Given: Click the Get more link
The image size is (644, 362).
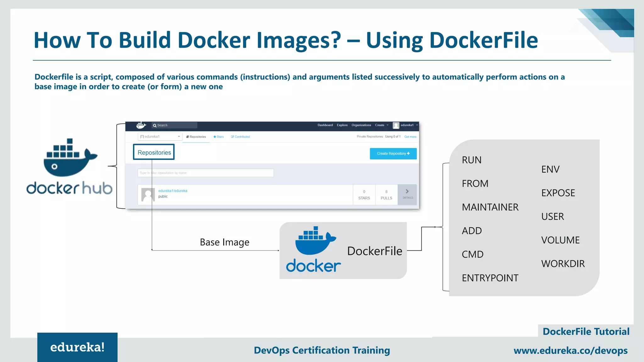Looking at the screenshot, I should (410, 137).
